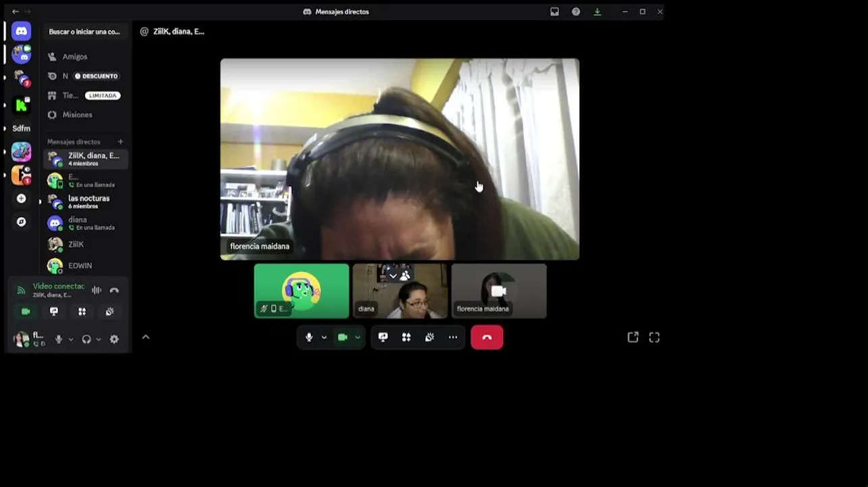
Task: Enter full screen mode
Action: 654,337
